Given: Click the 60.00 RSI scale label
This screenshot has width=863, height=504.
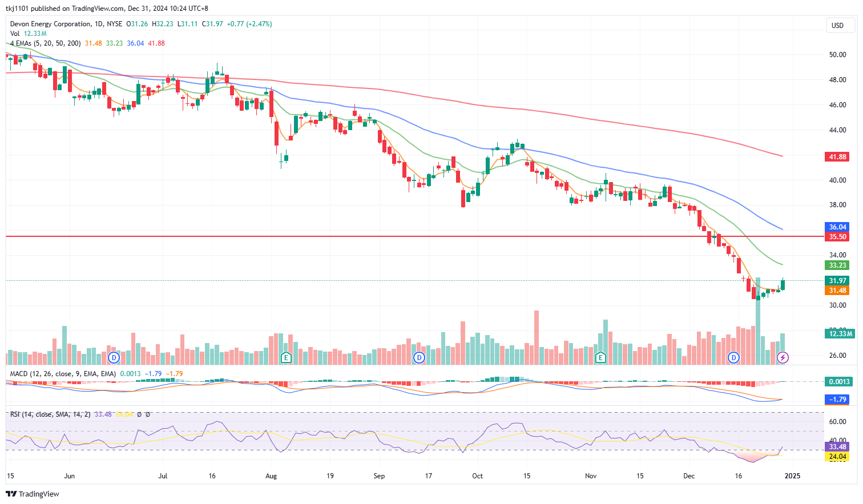Looking at the screenshot, I should coord(838,422).
